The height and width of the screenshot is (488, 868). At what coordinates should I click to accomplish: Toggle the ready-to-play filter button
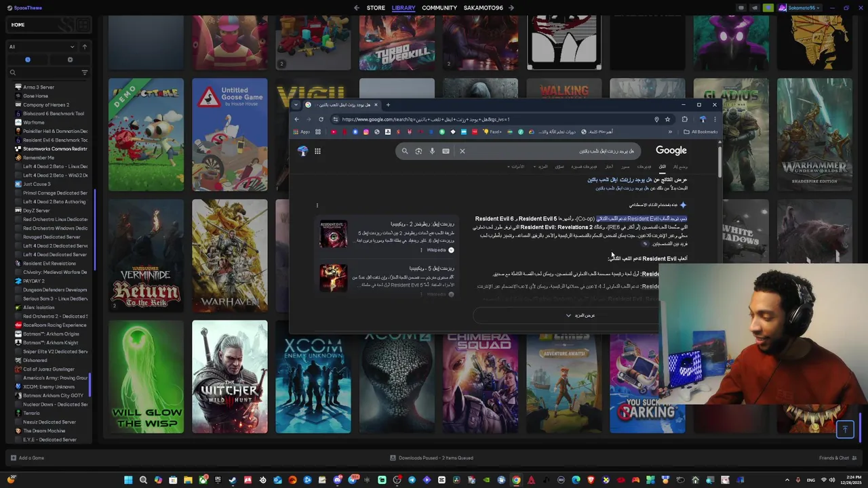(x=70, y=60)
